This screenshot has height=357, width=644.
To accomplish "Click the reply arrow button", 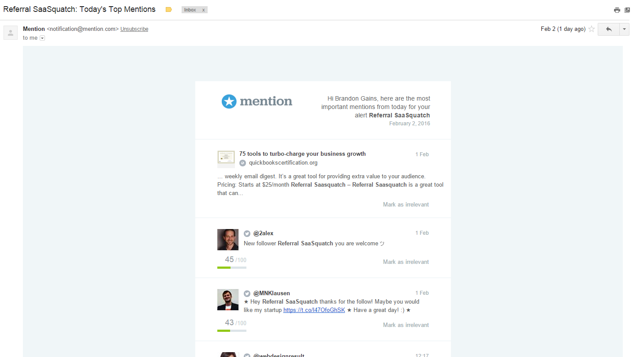I will coord(609,29).
